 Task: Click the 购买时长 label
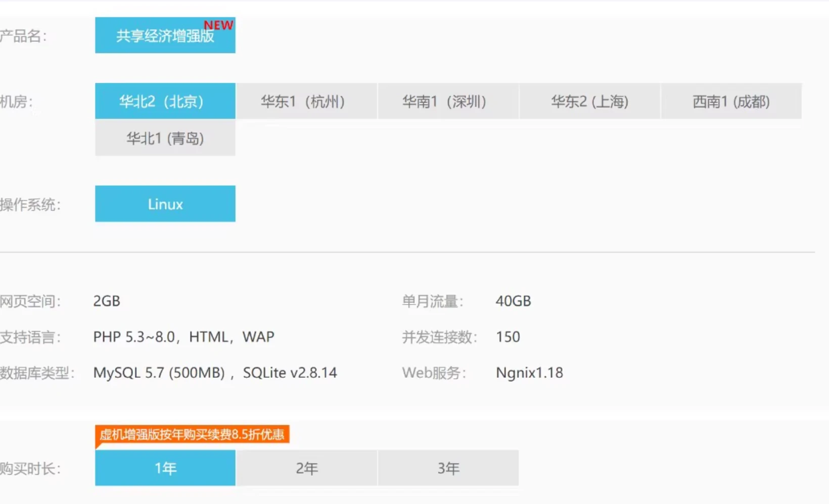(x=29, y=469)
